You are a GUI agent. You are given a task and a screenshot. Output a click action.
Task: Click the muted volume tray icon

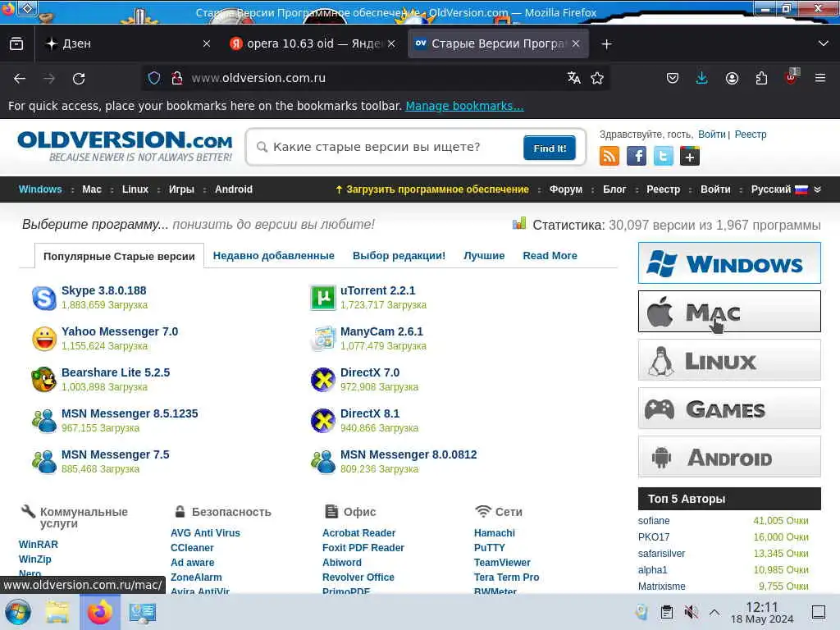pos(691,612)
